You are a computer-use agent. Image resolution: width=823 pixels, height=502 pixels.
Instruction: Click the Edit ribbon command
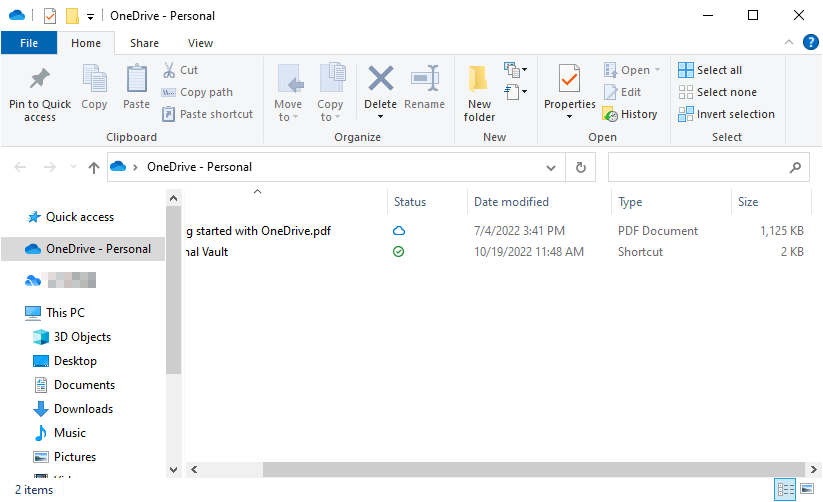pos(622,92)
